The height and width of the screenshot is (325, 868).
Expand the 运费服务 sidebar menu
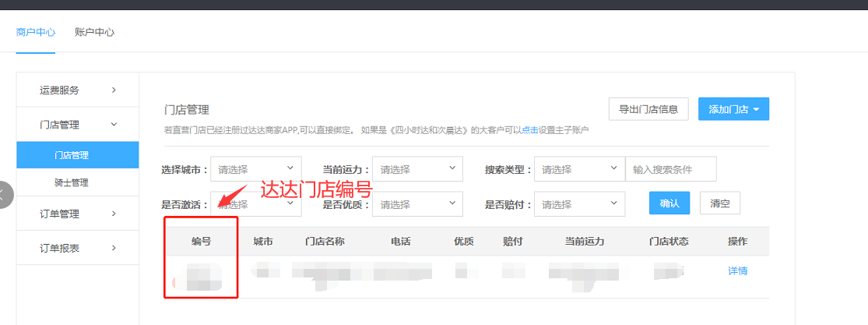(x=77, y=90)
